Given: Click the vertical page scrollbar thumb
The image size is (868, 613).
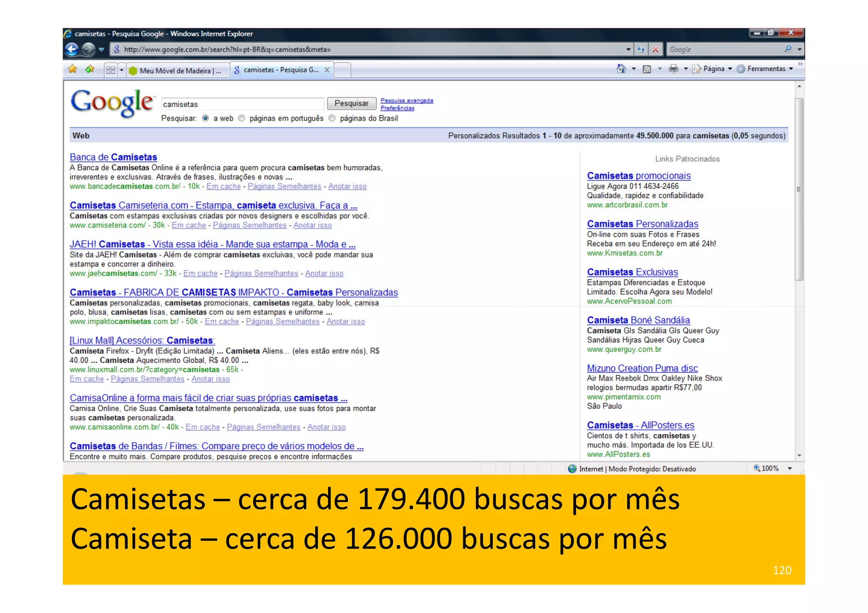Looking at the screenshot, I should point(799,189).
